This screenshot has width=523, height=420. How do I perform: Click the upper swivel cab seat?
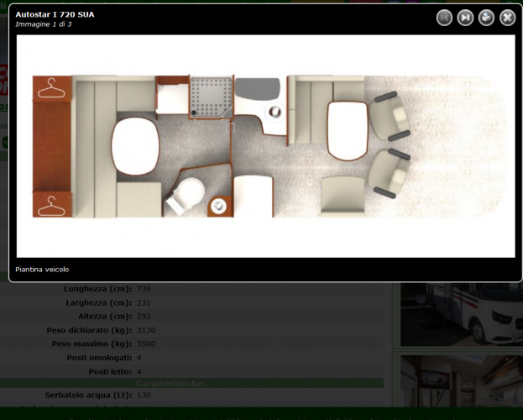(389, 116)
